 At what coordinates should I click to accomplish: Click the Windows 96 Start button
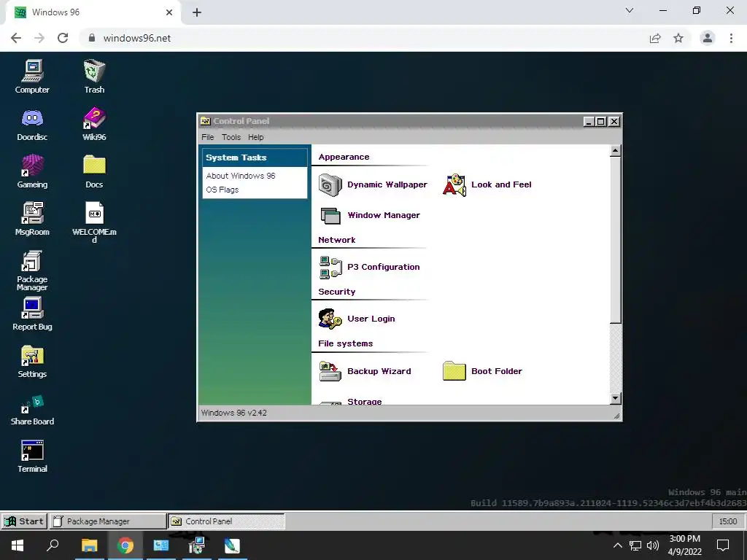tap(24, 521)
